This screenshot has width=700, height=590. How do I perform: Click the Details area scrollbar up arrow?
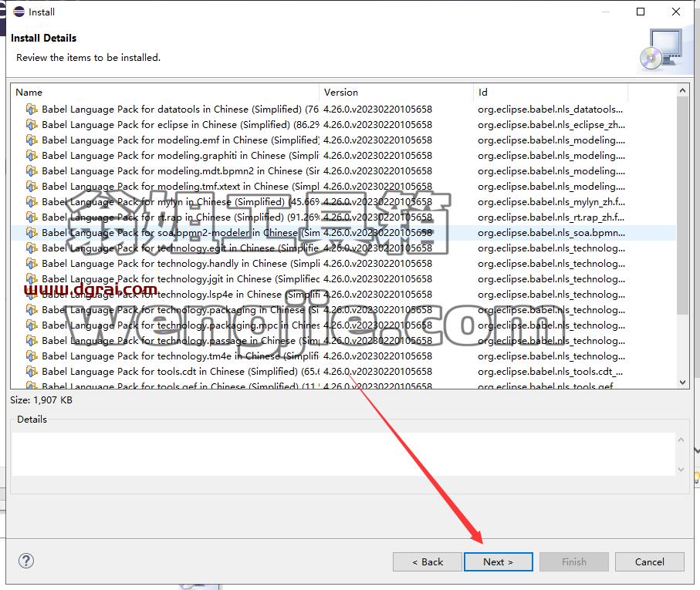pyautogui.click(x=681, y=440)
